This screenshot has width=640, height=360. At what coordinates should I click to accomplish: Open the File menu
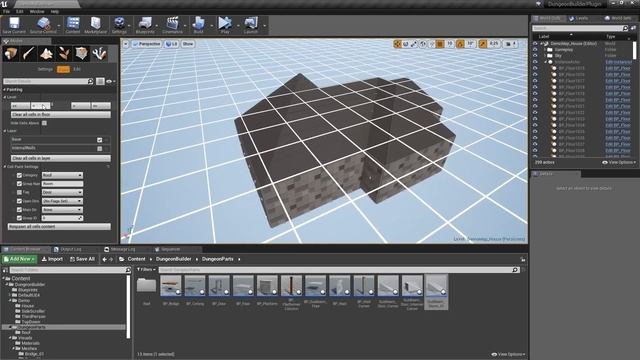click(6, 11)
